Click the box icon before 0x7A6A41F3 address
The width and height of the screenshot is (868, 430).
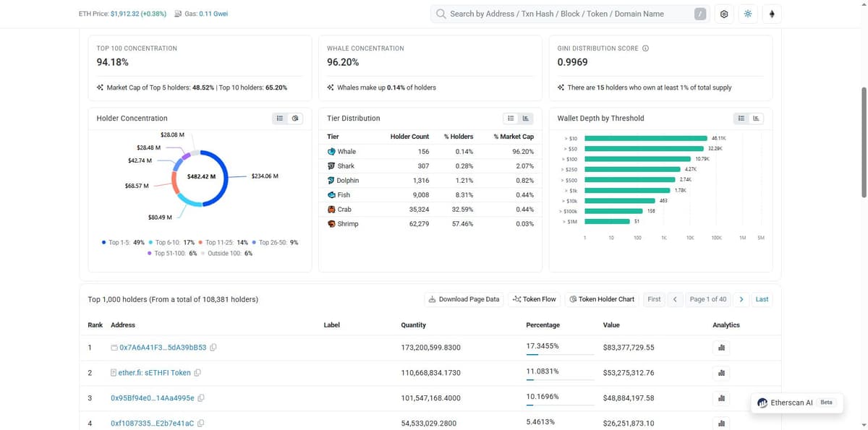pos(114,348)
